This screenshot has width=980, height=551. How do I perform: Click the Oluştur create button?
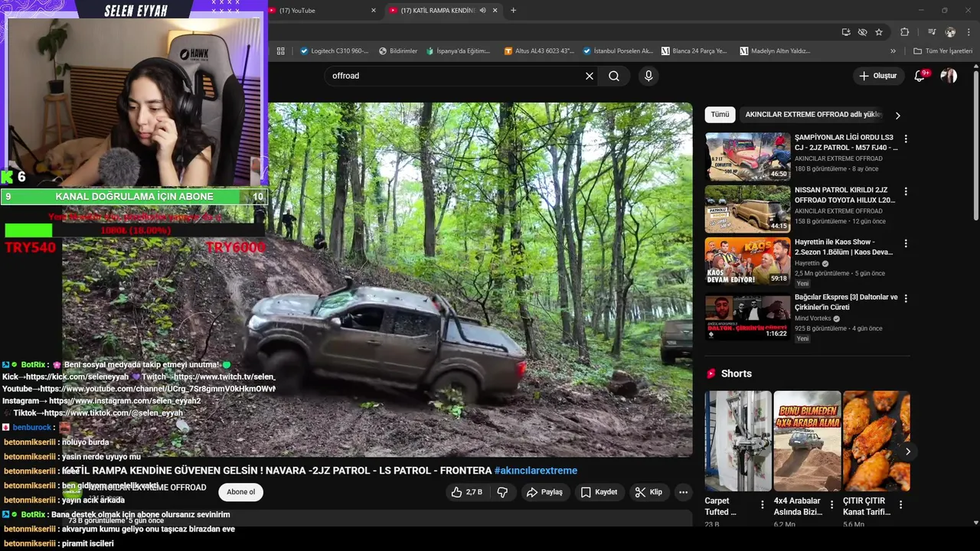[877, 76]
